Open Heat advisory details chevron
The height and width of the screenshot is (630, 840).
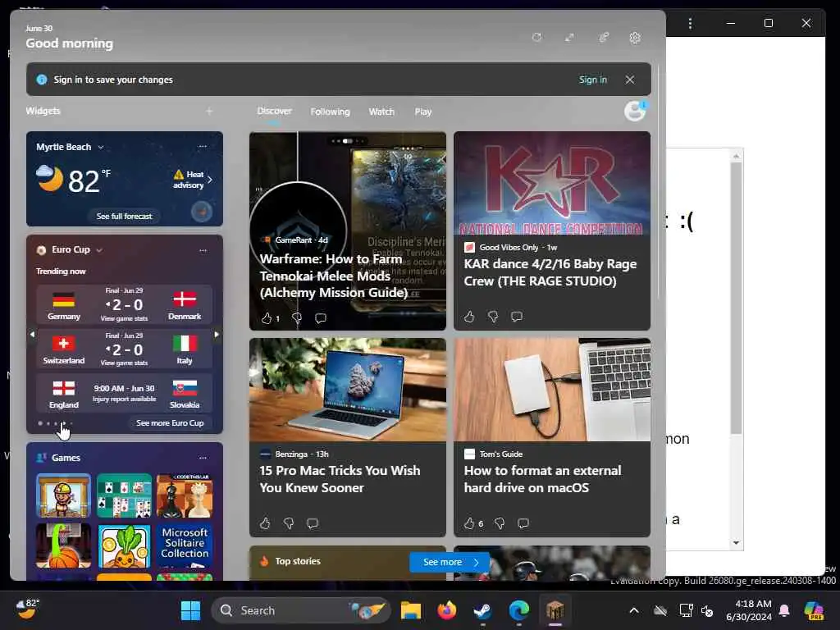click(210, 180)
